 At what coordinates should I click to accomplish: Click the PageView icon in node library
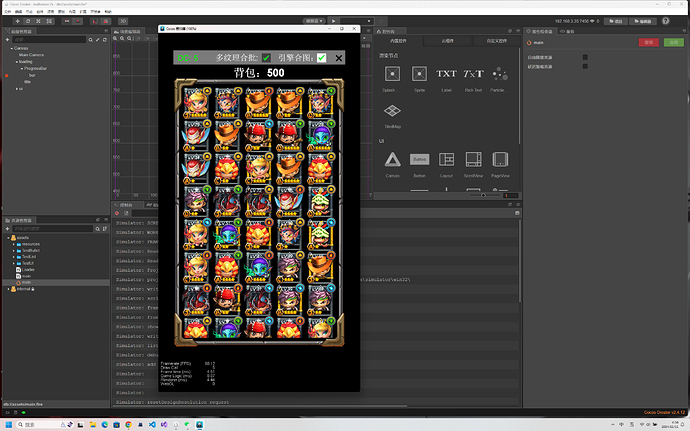tap(500, 159)
